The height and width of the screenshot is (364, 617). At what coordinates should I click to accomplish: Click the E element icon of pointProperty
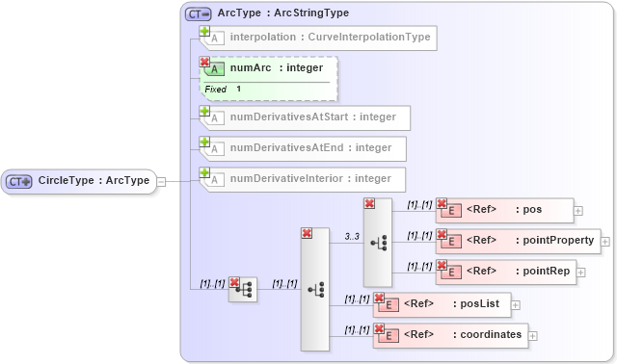point(451,242)
